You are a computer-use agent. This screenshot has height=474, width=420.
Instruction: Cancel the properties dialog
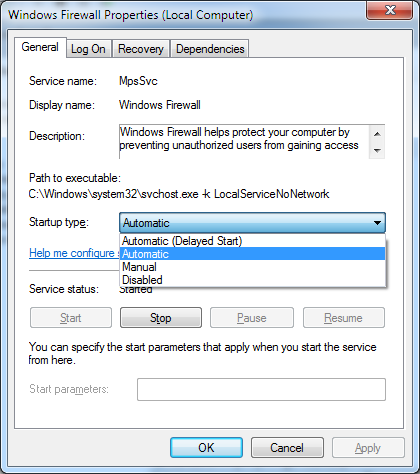point(287,448)
